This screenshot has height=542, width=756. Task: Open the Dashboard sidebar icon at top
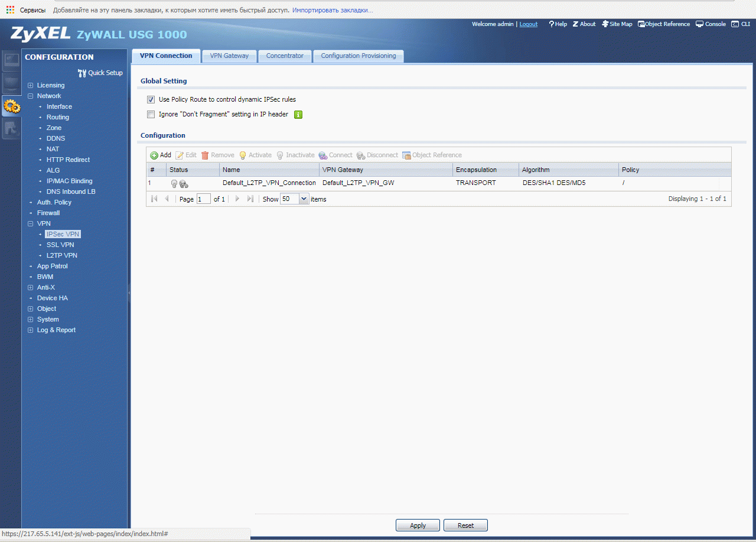click(x=12, y=61)
